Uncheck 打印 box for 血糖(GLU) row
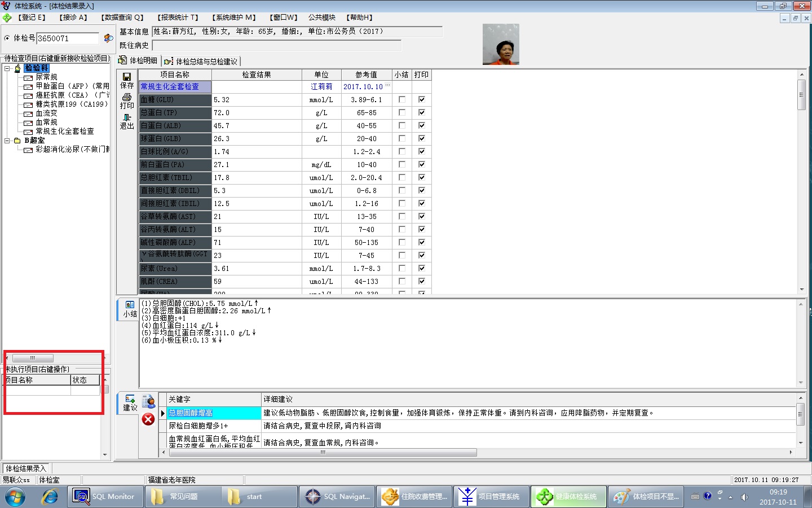The image size is (812, 508). click(421, 99)
